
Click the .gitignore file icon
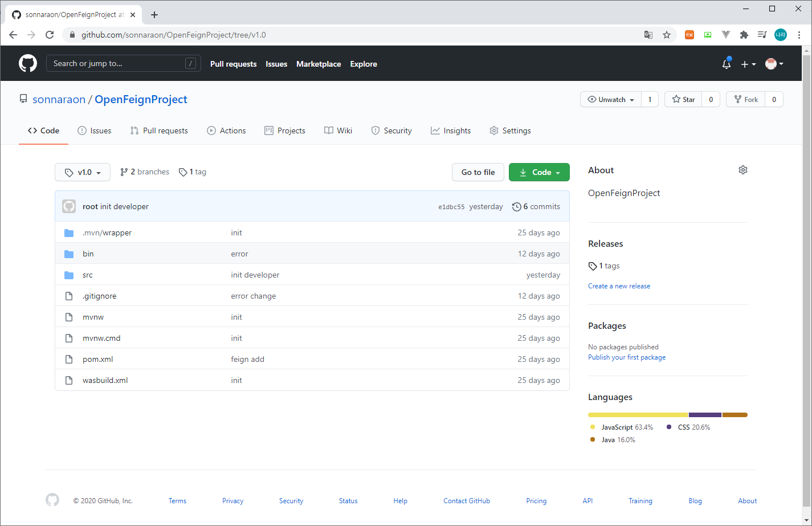pyautogui.click(x=69, y=296)
